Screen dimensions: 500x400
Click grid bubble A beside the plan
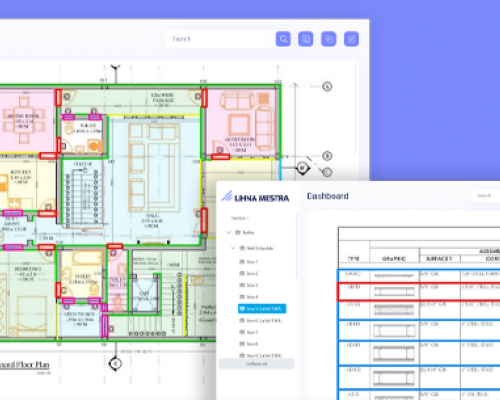click(327, 87)
